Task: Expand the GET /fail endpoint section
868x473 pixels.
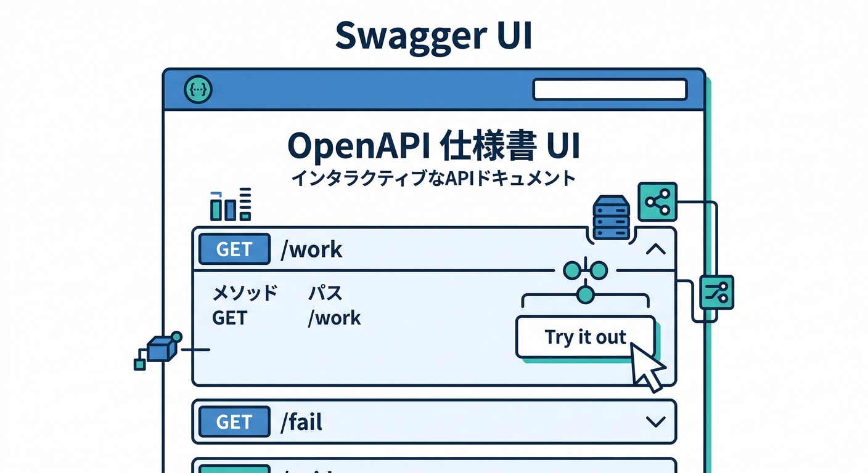Action: (x=655, y=422)
